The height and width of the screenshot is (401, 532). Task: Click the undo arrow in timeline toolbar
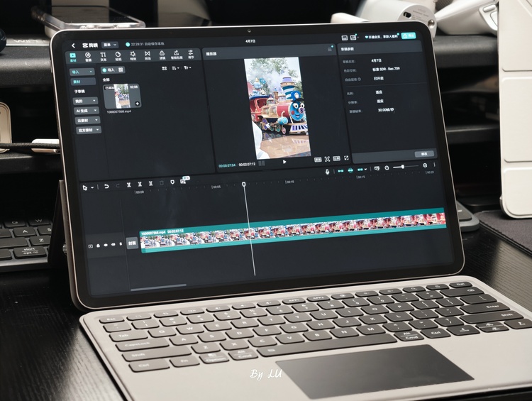[x=106, y=186]
